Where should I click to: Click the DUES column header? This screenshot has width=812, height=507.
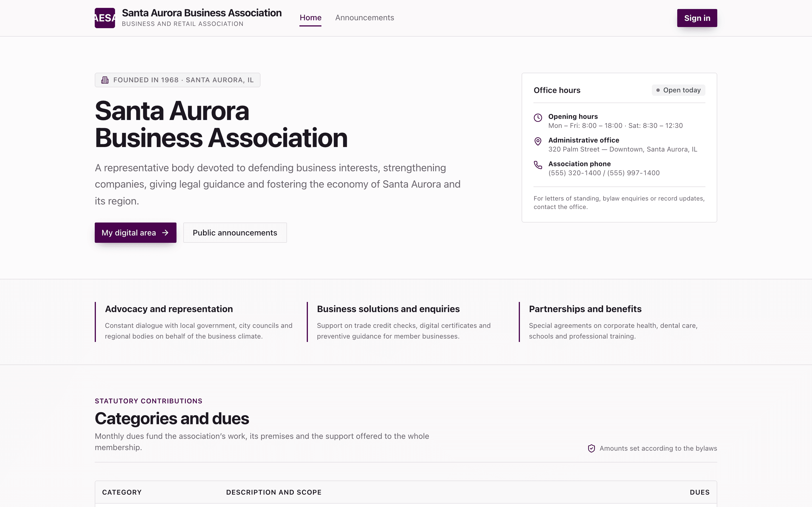click(x=700, y=492)
